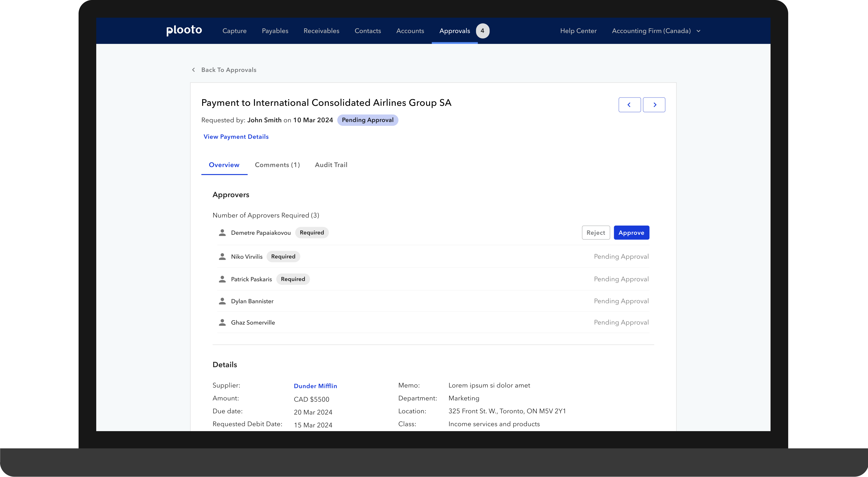Click Pending Approval status in Niko Virvilis row
Viewport: 868px width, 477px height.
tap(621, 256)
